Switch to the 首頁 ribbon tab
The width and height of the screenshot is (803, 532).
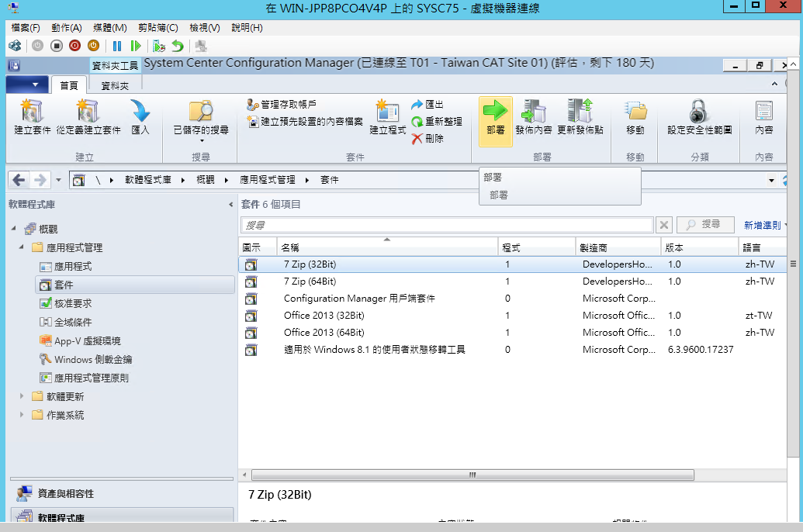(68, 85)
